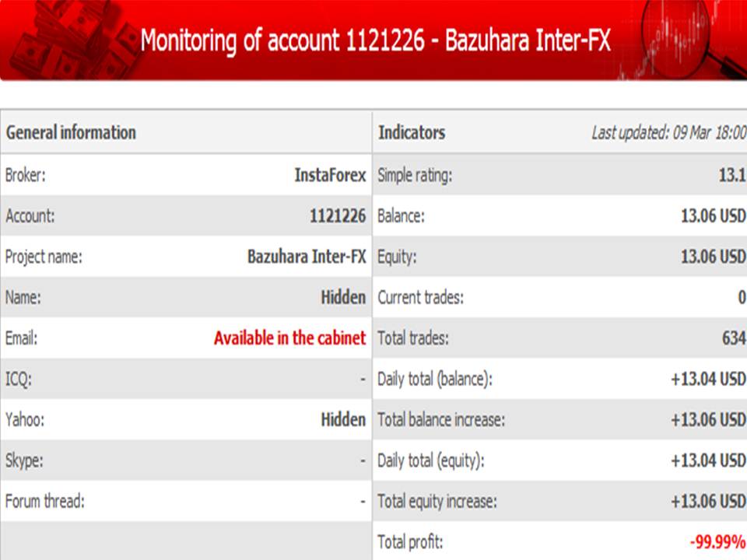Click the Hidden value in Yahoo row

[343, 419]
